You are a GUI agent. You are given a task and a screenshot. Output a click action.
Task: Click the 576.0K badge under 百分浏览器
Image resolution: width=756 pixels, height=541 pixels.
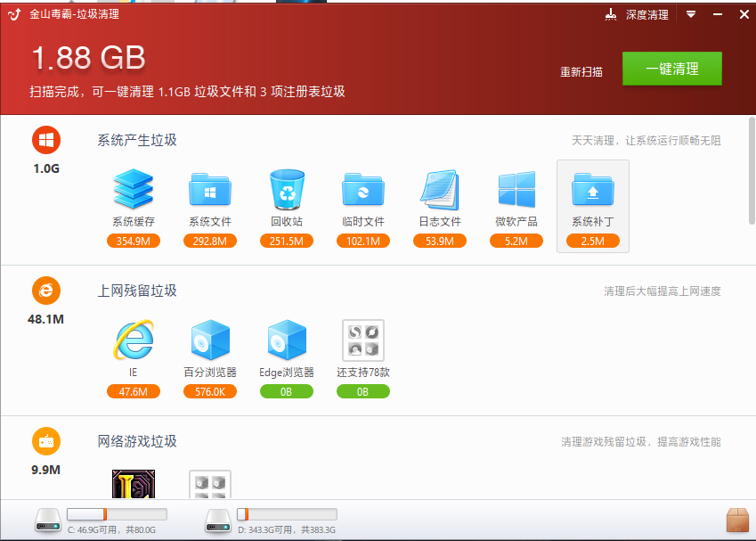pos(210,391)
